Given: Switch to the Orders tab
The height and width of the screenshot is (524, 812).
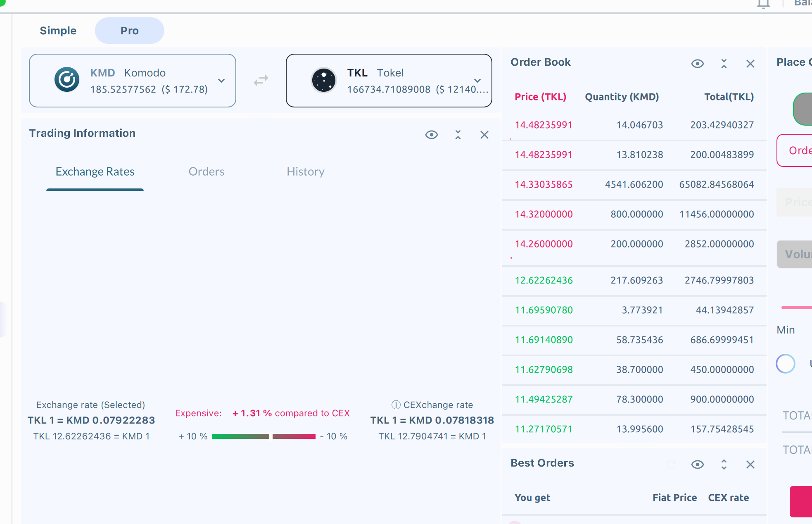Looking at the screenshot, I should point(207,171).
